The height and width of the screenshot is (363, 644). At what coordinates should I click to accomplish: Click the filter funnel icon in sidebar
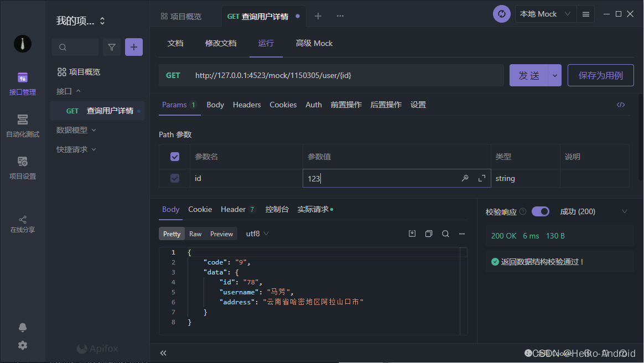(x=112, y=47)
